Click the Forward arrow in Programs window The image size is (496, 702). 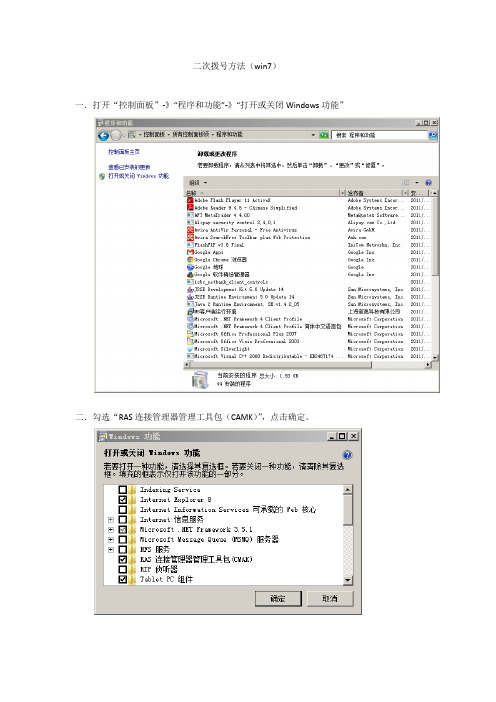(115, 135)
